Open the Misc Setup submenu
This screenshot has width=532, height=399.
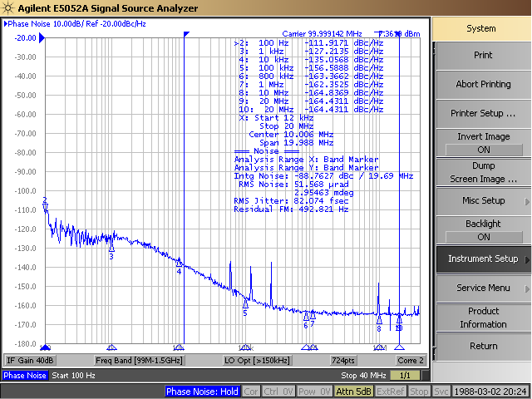pos(483,201)
